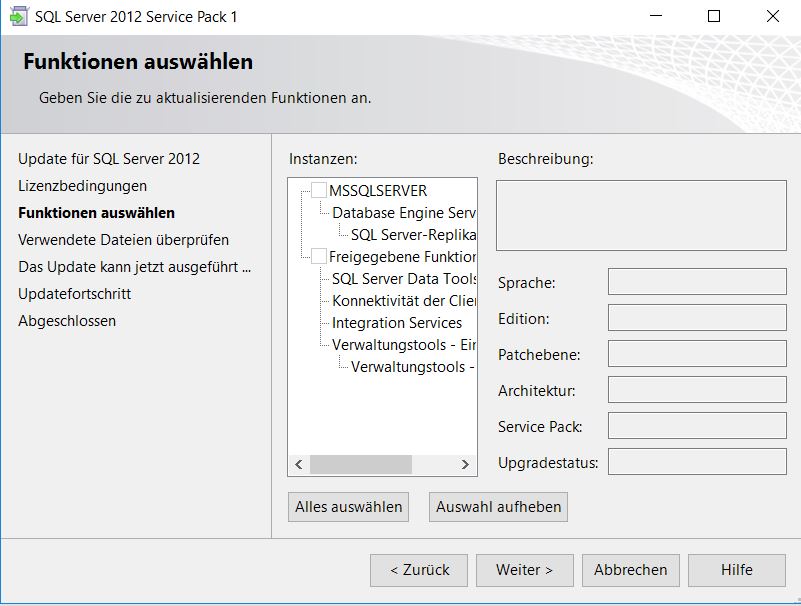Check the MSSQLSERVER instance checkbox
Image resolution: width=801 pixels, height=606 pixels.
point(319,190)
